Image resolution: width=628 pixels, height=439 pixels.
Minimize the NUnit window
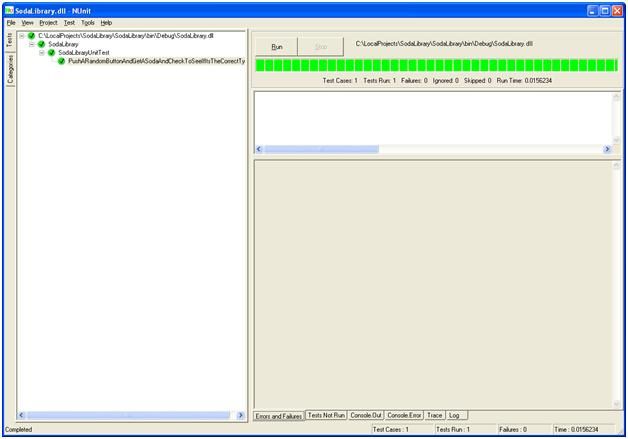click(x=592, y=11)
